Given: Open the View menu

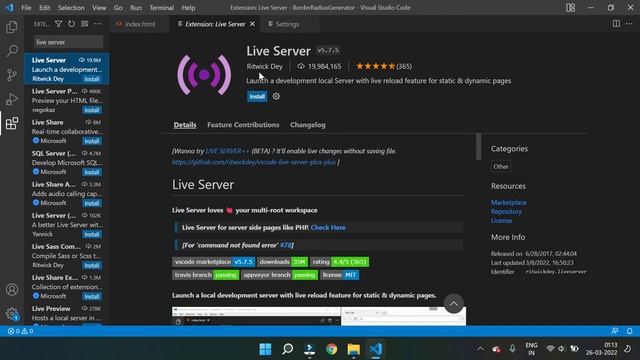Looking at the screenshot, I should pos(99,8).
